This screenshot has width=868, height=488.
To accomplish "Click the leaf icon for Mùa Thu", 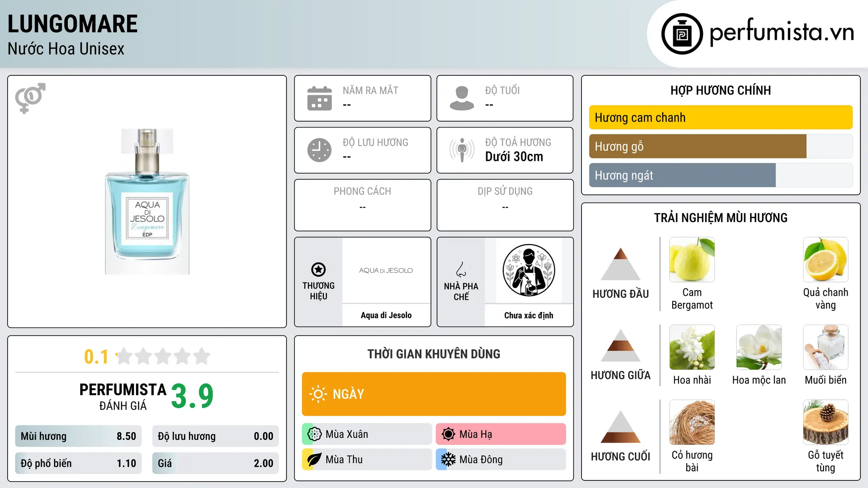I will click(314, 460).
